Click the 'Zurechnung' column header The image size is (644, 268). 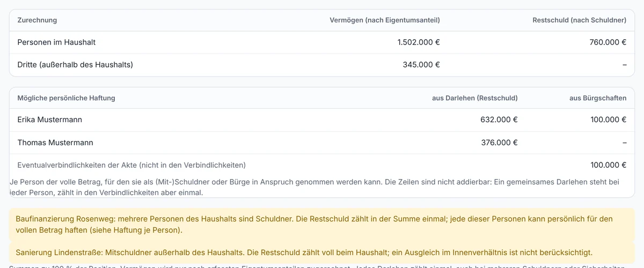(x=37, y=20)
